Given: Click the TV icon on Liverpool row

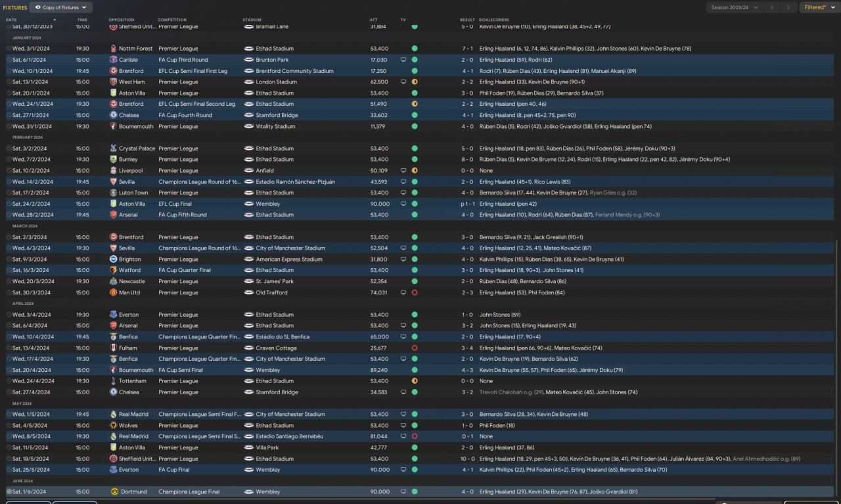Looking at the screenshot, I should [403, 171].
